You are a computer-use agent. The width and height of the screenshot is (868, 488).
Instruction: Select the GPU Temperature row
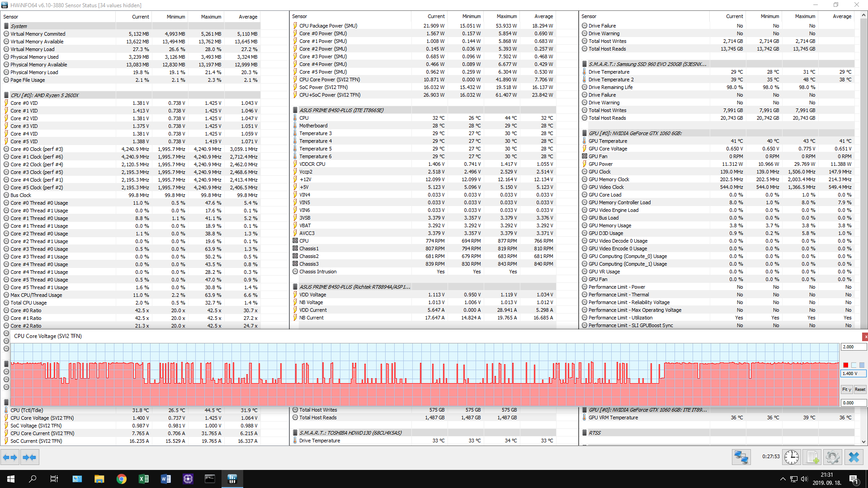718,141
